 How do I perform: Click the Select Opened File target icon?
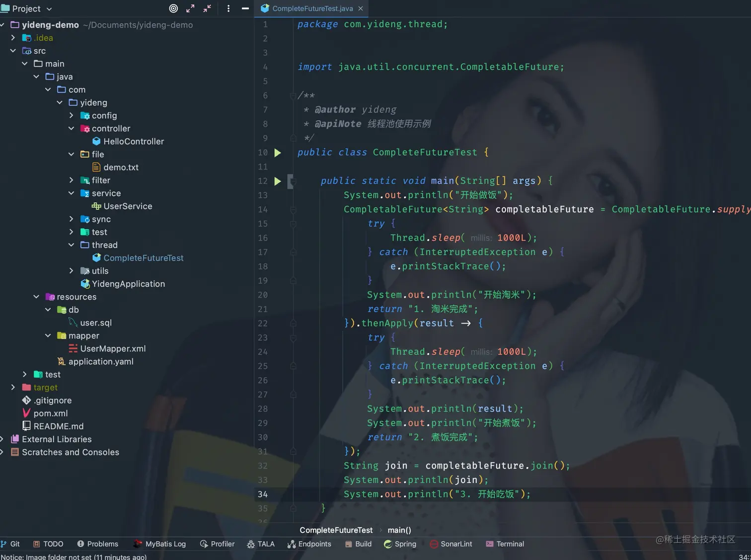(x=173, y=8)
